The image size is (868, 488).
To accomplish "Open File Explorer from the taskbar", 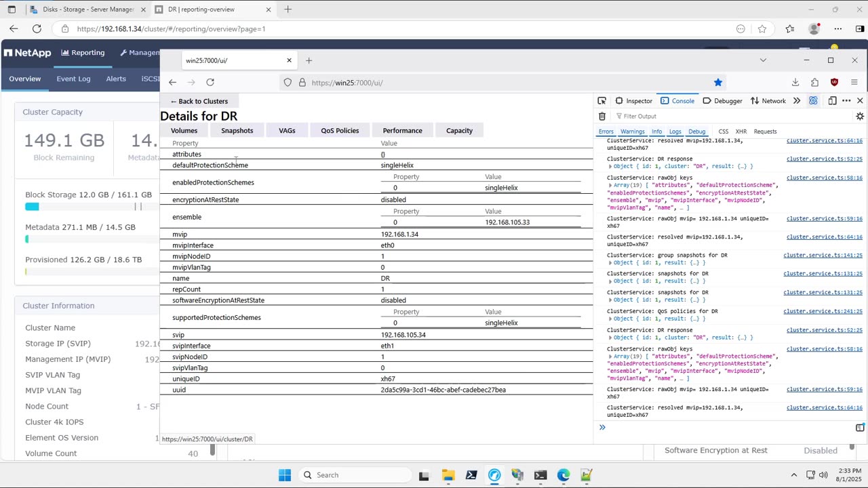I will point(448,475).
